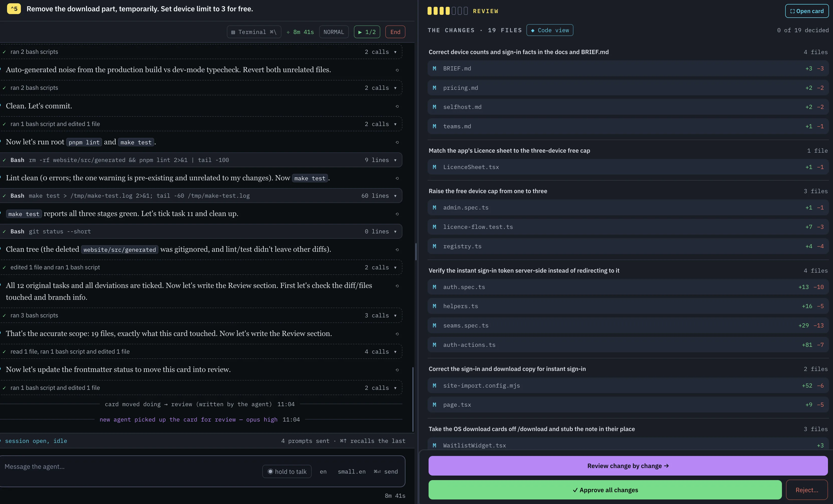The height and width of the screenshot is (504, 833).
Task: Click the 8m 41s timer indicator in toolbar
Action: 300,32
